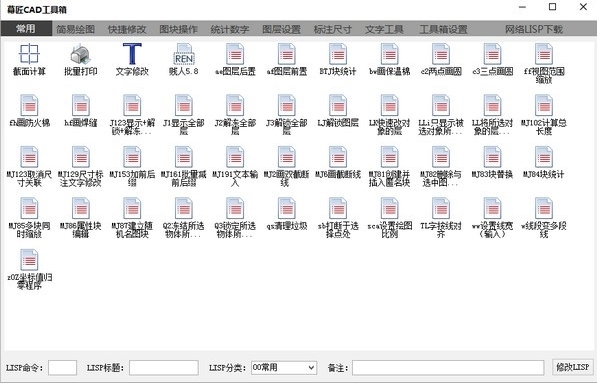Open the 文字工具 tab
597x383 pixels.
click(384, 29)
